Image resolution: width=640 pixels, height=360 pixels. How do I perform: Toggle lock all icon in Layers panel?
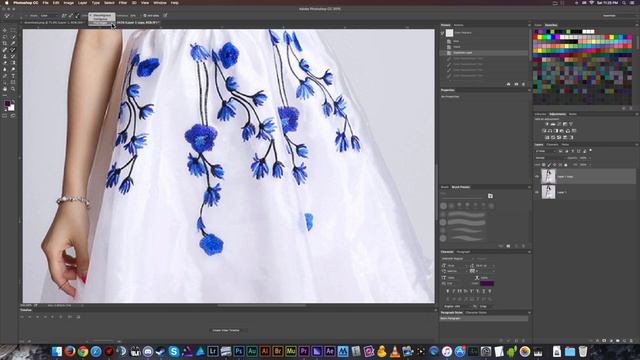[x=566, y=165]
